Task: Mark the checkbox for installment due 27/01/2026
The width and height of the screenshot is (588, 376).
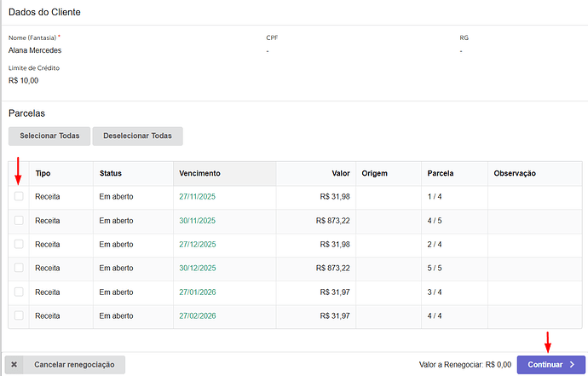Action: tap(19, 292)
